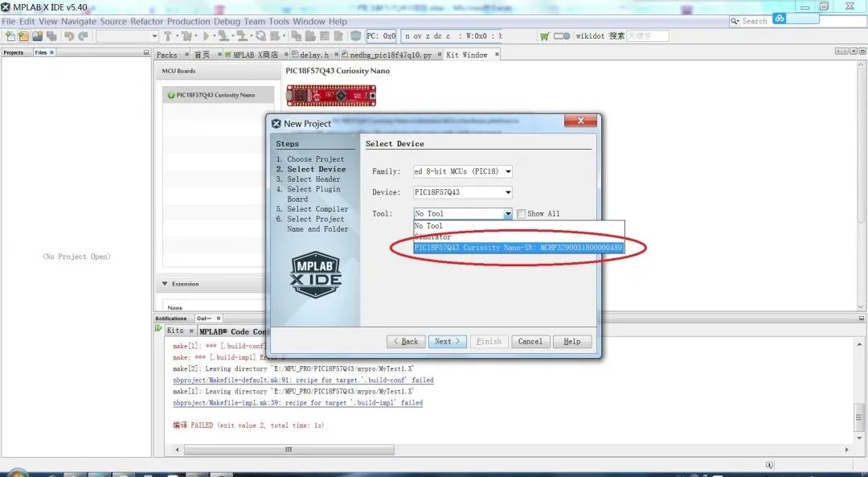868x477 pixels.
Task: Switch to the delay.h tab
Action: click(314, 55)
